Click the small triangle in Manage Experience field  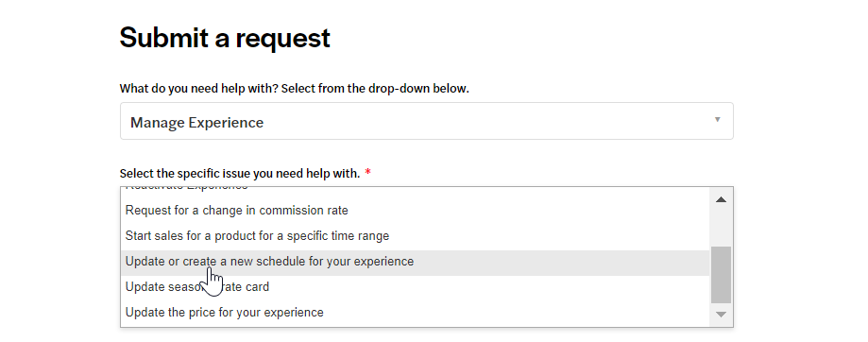(x=718, y=120)
